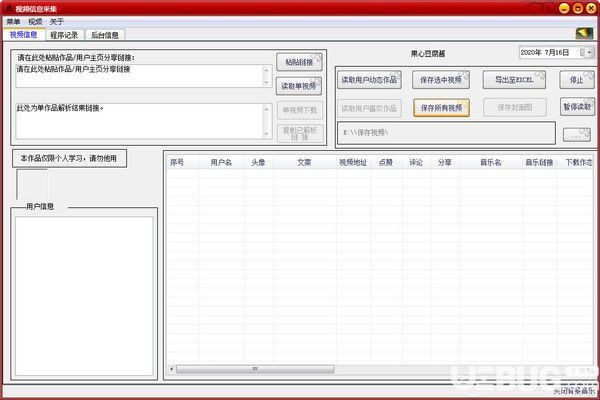
Task: Switch to the 视频信息 tab
Action: tap(24, 35)
